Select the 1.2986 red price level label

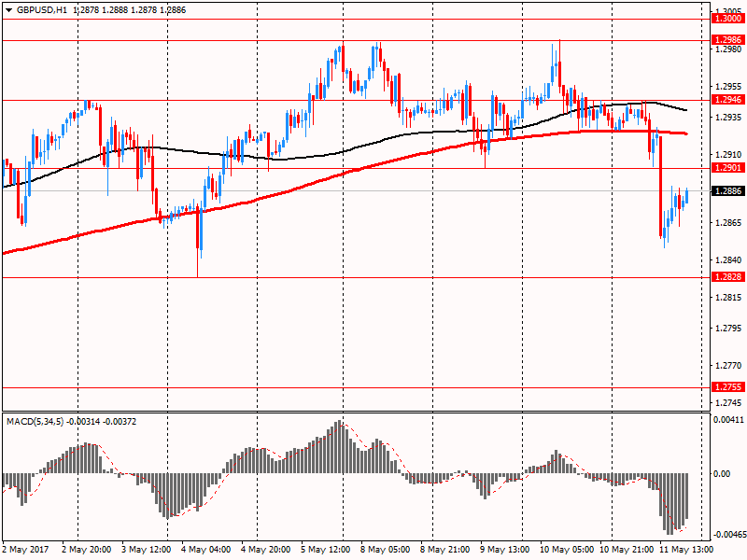pyautogui.click(x=729, y=40)
